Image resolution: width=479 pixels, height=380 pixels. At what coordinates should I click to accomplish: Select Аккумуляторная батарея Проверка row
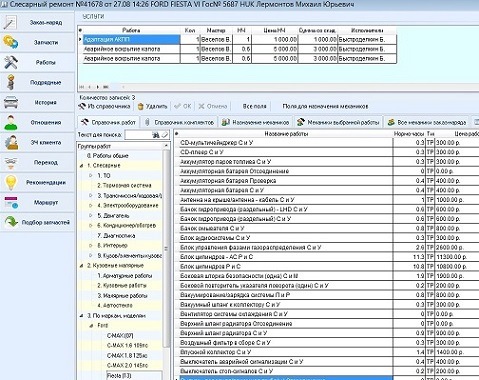coord(286,181)
